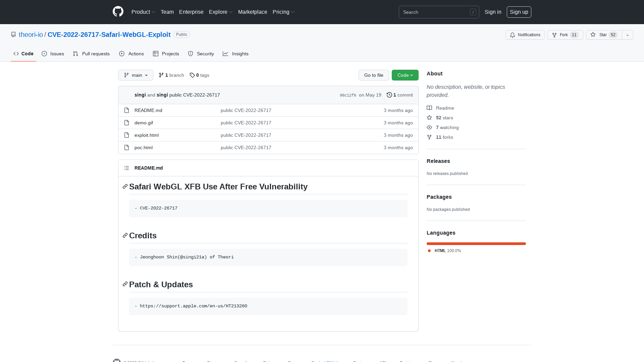Click anchor link icon beside Safari WebGL heading
This screenshot has height=362, width=644.
(125, 187)
